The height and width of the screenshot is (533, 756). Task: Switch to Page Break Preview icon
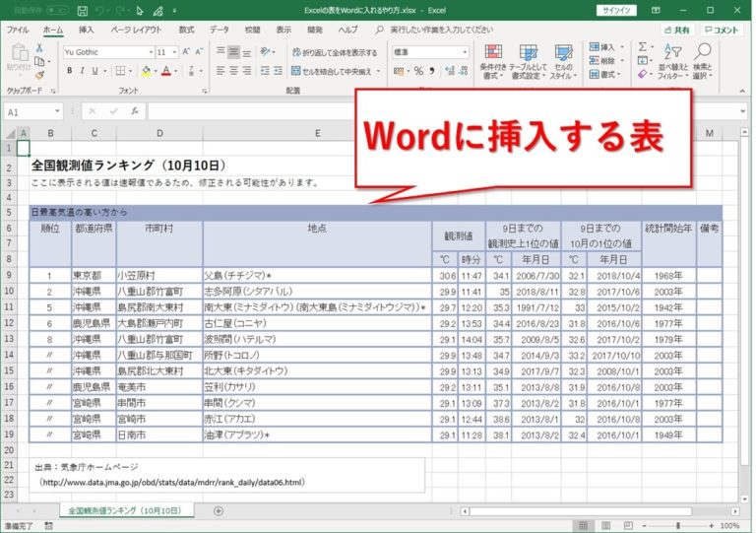[628, 525]
